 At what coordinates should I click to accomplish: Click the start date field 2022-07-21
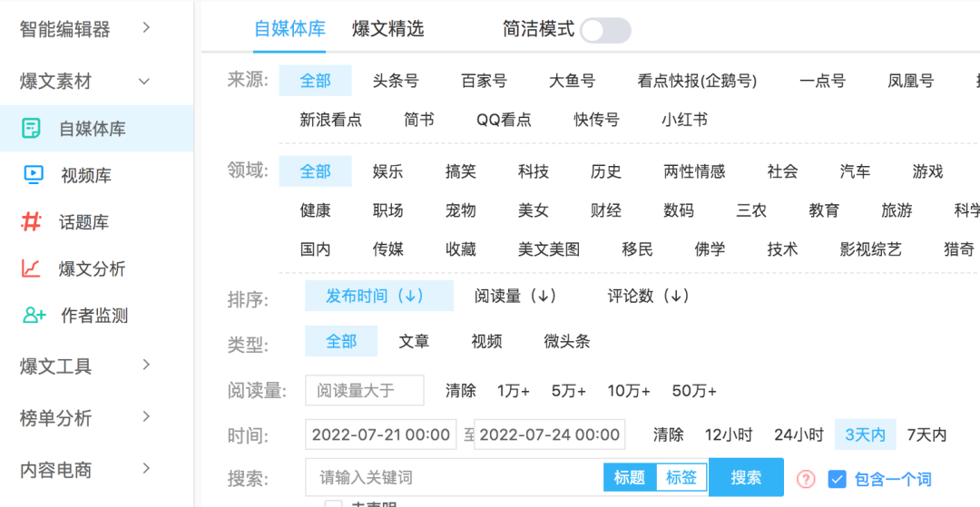[380, 434]
